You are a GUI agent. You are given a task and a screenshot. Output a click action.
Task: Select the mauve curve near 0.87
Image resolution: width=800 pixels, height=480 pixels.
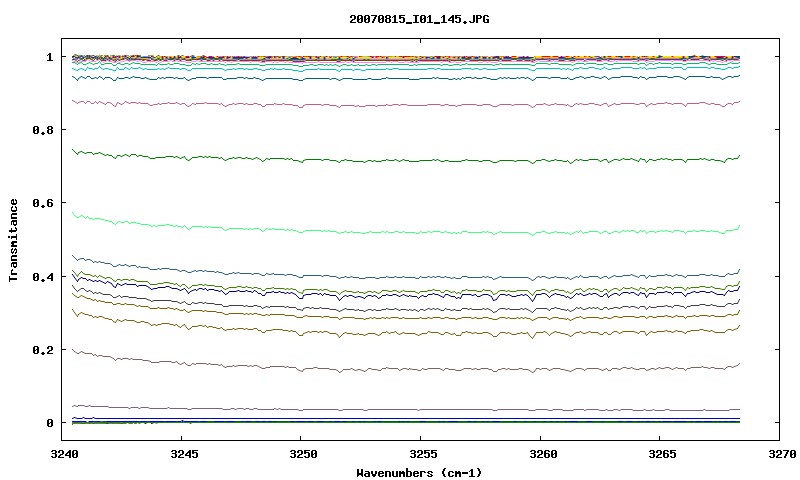click(x=408, y=105)
